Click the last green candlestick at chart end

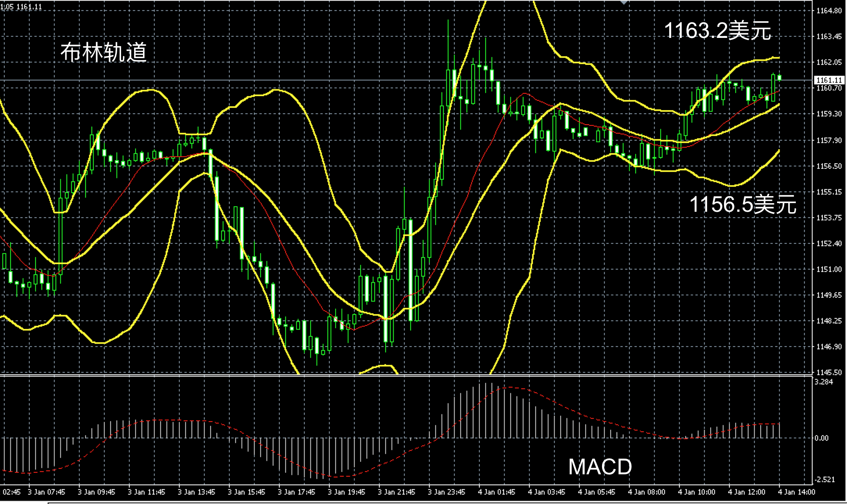click(779, 77)
